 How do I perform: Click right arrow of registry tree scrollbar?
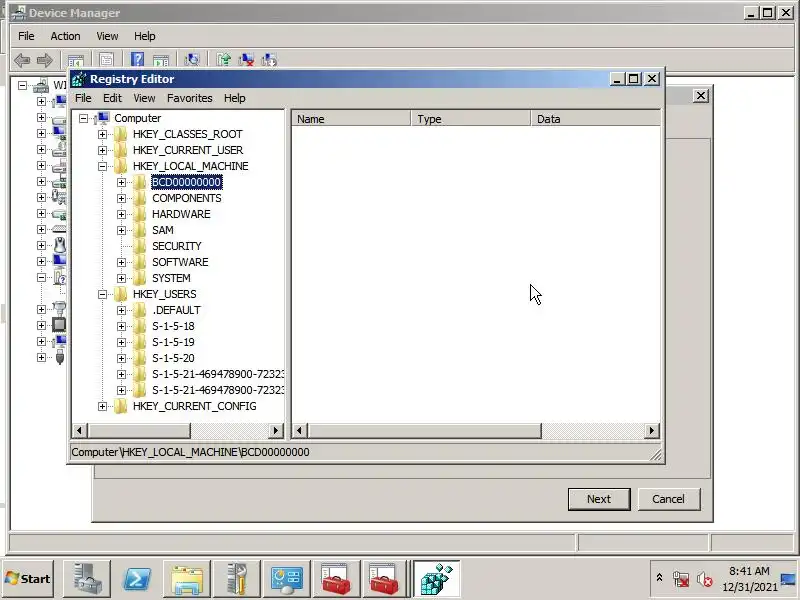pos(276,431)
